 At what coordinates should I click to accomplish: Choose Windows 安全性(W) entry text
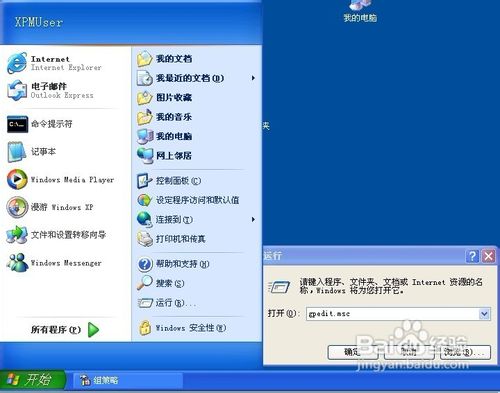click(191, 328)
